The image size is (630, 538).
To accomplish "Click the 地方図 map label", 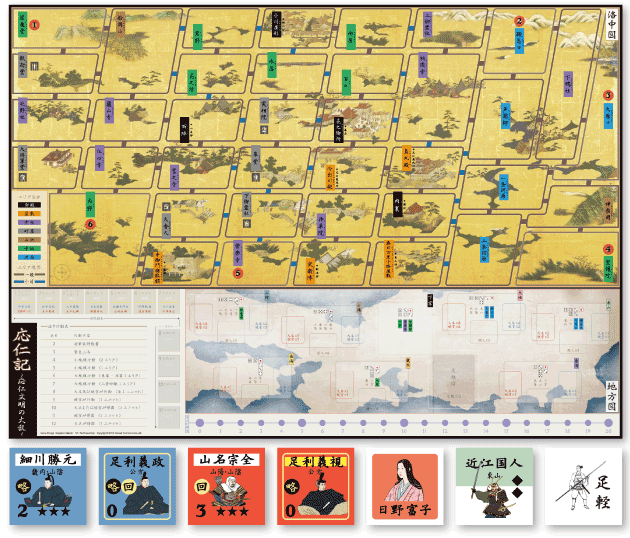I will click(x=612, y=397).
